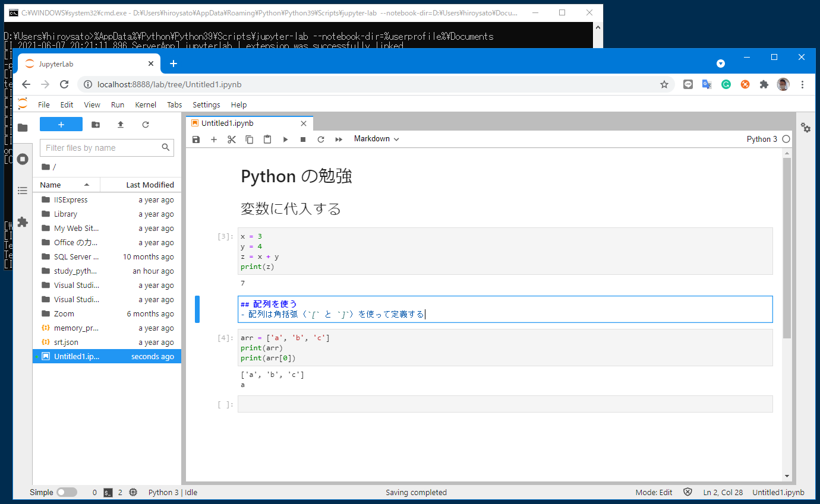This screenshot has height=504, width=820.
Task: Open the Markdown cell type dropdown
Action: pyautogui.click(x=376, y=138)
